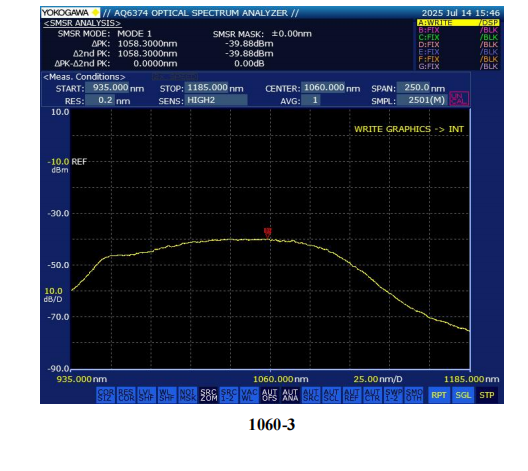Click the Δ2nd PK 1058.3000nm value
This screenshot has height=471, width=528.
click(x=147, y=54)
